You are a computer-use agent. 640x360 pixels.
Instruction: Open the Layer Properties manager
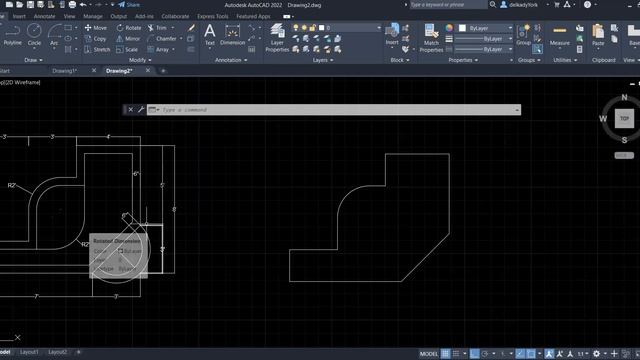tap(277, 38)
